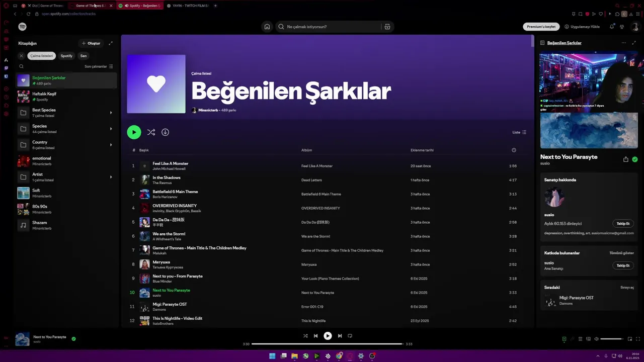
Task: Select the Sen filter chip
Action: (x=84, y=56)
